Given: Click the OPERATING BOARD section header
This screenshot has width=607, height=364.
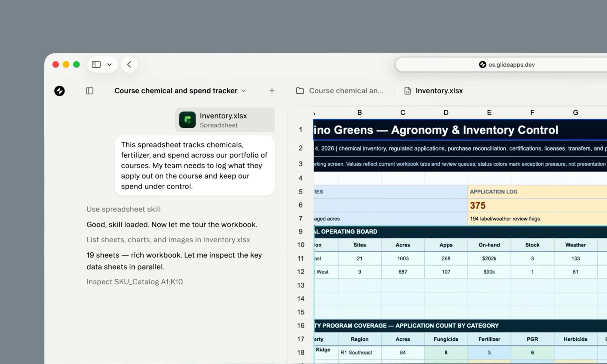Looking at the screenshot, I should [x=460, y=232].
